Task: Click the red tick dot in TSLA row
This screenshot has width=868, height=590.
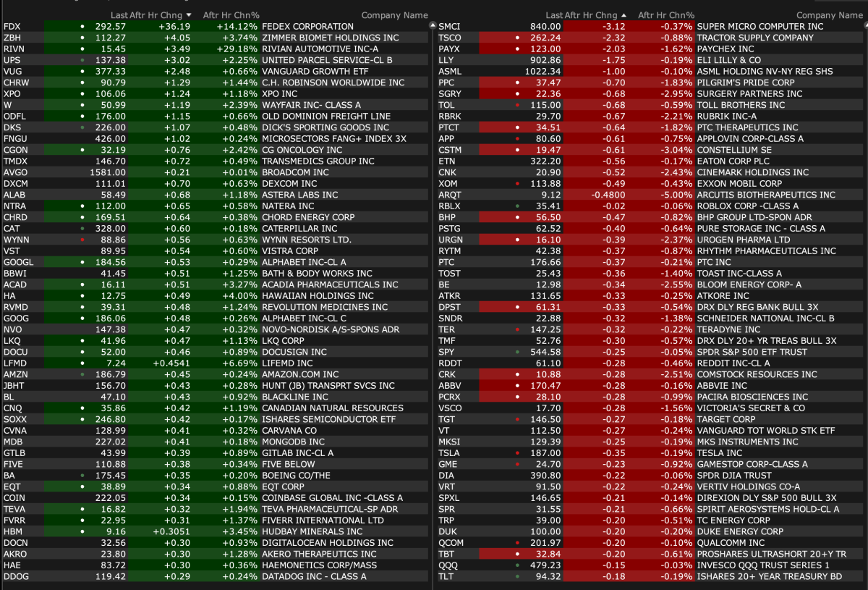Action: [x=518, y=453]
